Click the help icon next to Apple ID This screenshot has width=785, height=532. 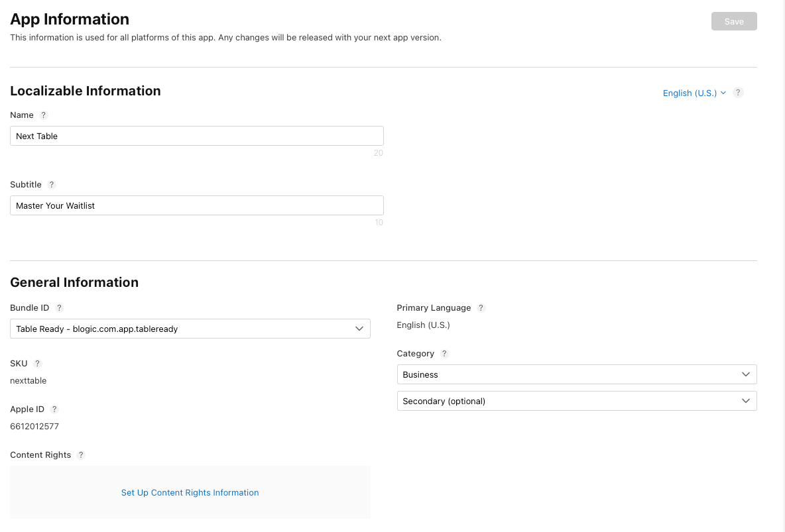(54, 409)
